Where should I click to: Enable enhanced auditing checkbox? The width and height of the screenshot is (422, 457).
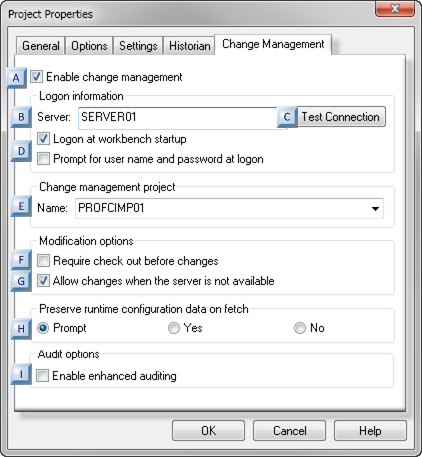42,376
